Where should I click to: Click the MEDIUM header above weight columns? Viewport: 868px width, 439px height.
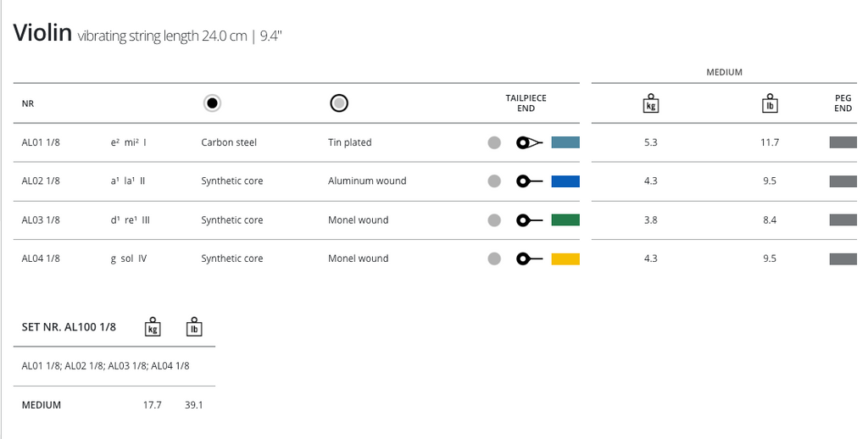coord(724,73)
